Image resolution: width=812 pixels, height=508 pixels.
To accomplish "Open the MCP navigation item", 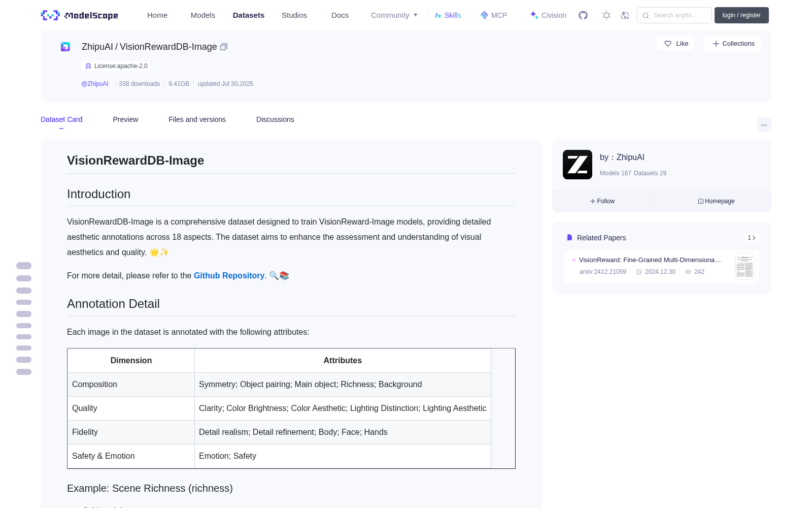I will (x=494, y=15).
